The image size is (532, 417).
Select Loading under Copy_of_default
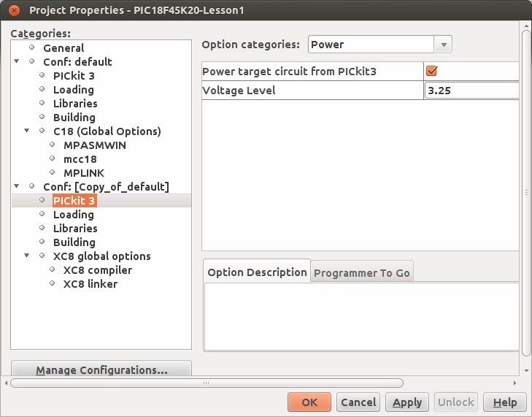73,215
